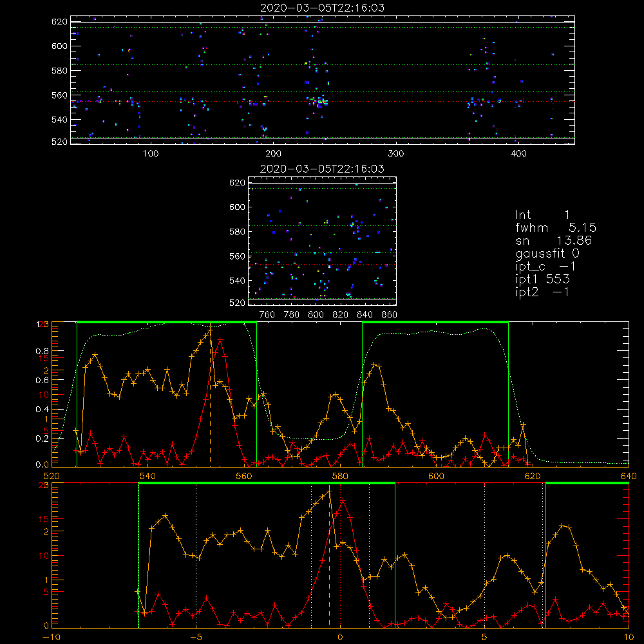Click the -5 label on bottom plot axis
The height and width of the screenshot is (644, 644).
(196, 638)
